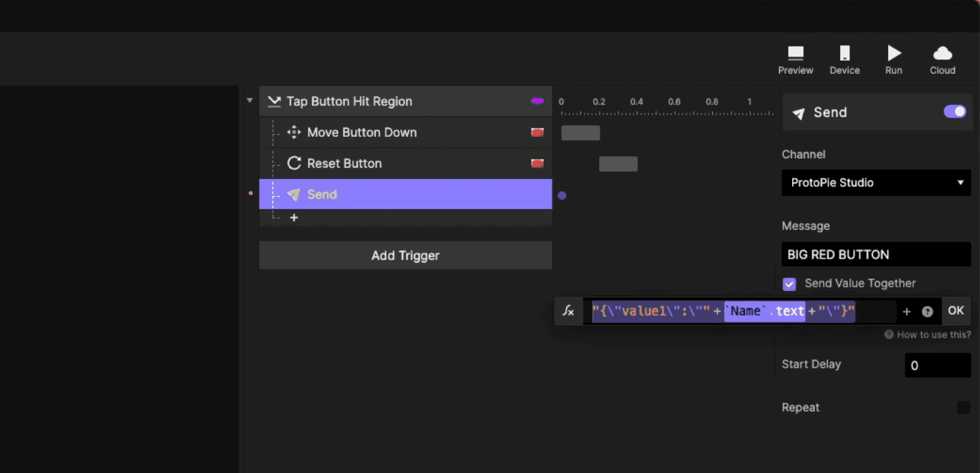Click the Send purple dot on the timeline
This screenshot has height=473, width=980.
coord(562,195)
